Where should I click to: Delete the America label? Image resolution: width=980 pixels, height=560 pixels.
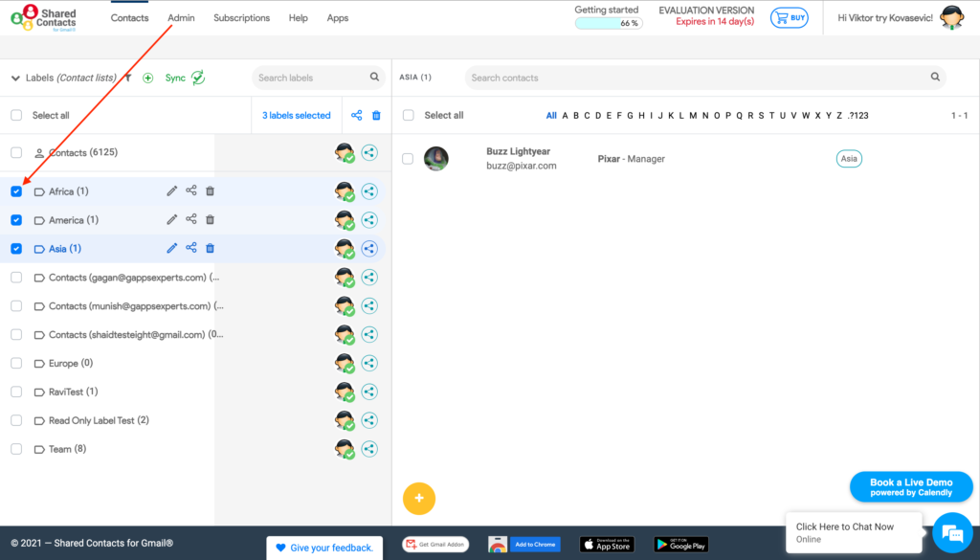[x=210, y=219]
